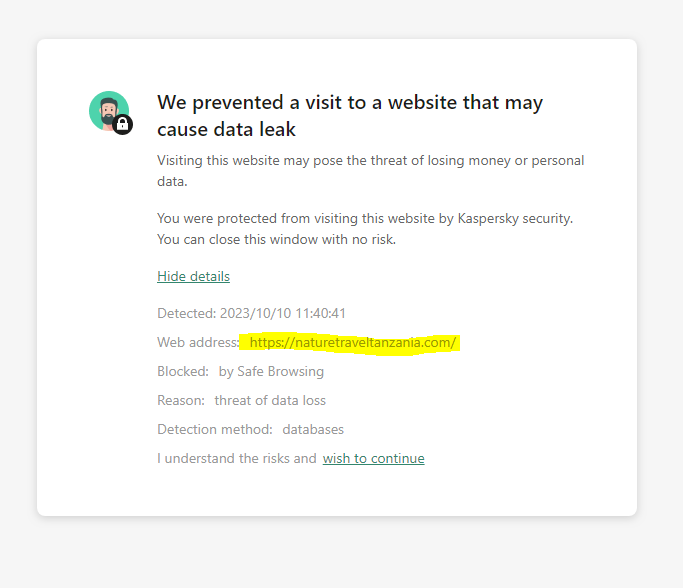Click the "I understand the risks and" text

click(x=236, y=458)
